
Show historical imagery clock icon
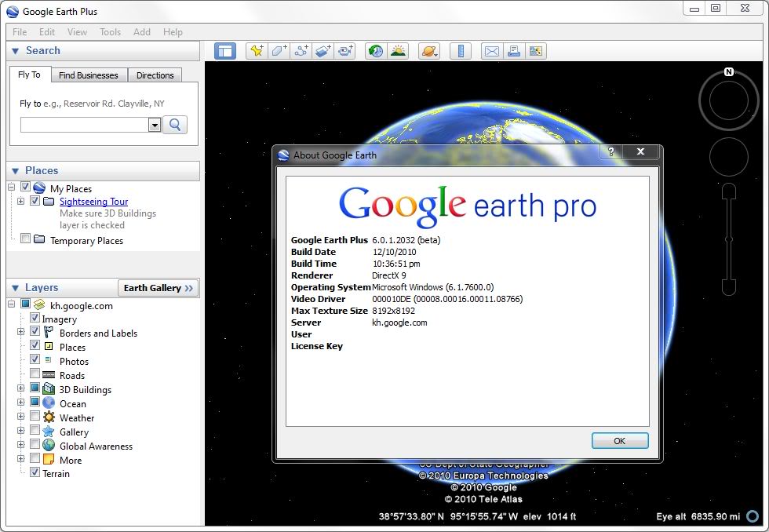coord(376,51)
